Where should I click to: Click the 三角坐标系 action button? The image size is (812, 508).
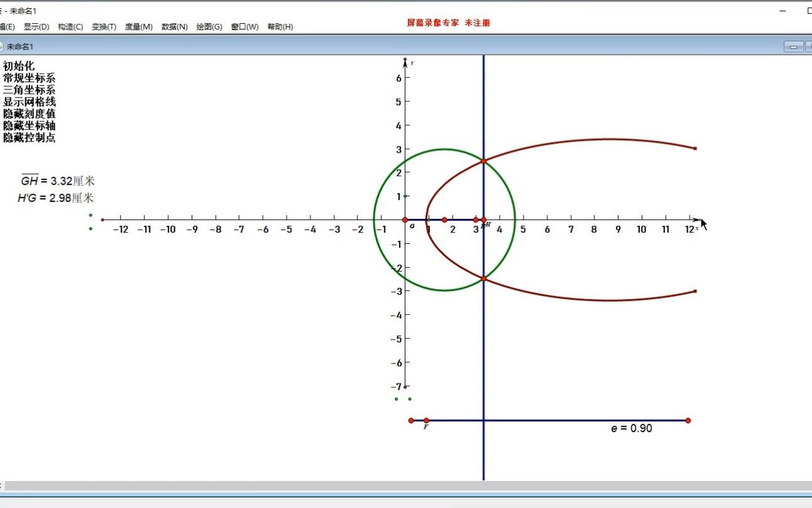pos(30,90)
